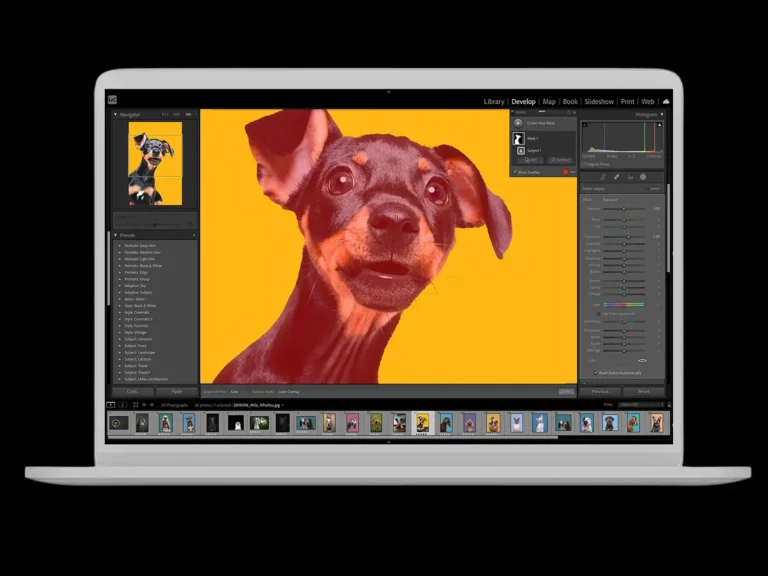Screen dimensions: 768x576
Task: Toggle Reset Sliders Automatically checkbox
Action: pos(596,373)
